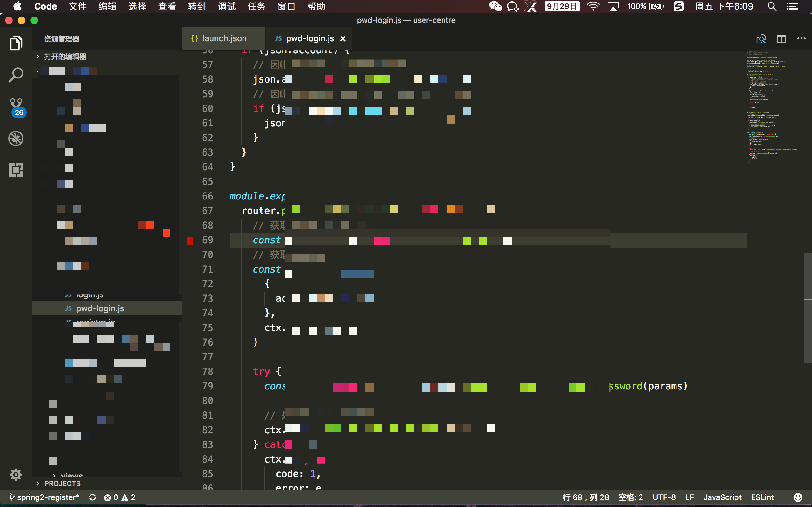The image size is (812, 507).
Task: Click the battery status in menu bar
Action: click(645, 6)
